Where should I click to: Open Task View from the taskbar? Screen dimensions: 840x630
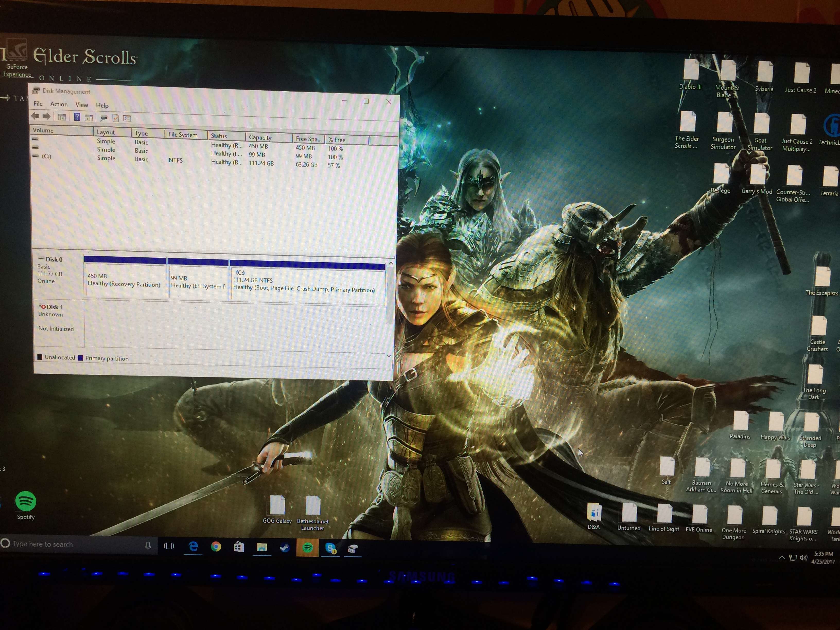[169, 546]
